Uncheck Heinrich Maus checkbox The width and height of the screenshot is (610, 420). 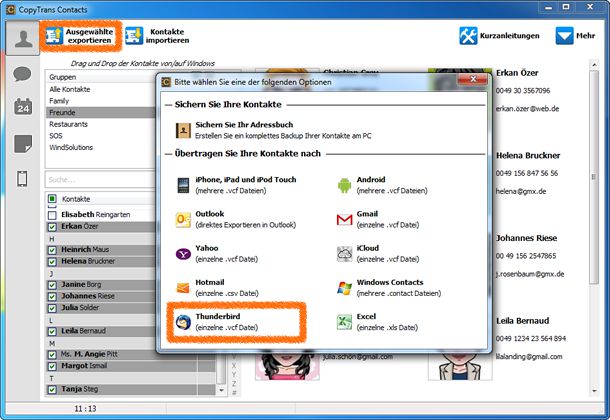(52, 250)
